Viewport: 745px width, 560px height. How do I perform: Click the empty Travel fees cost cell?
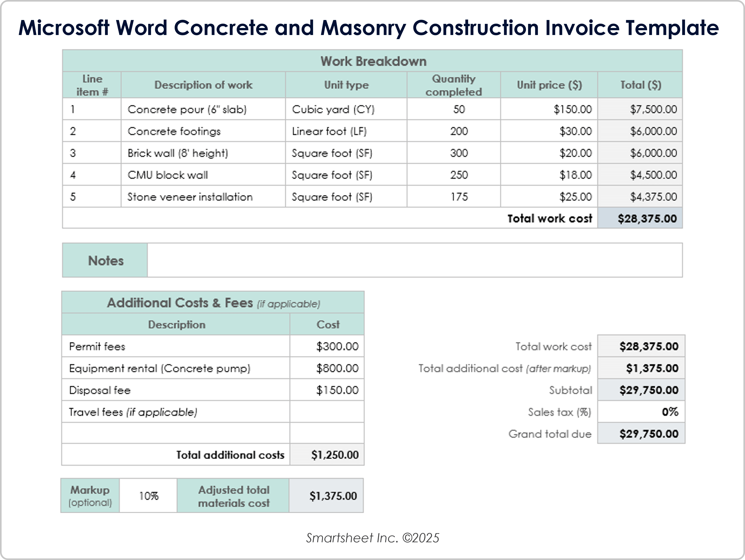[x=327, y=412]
